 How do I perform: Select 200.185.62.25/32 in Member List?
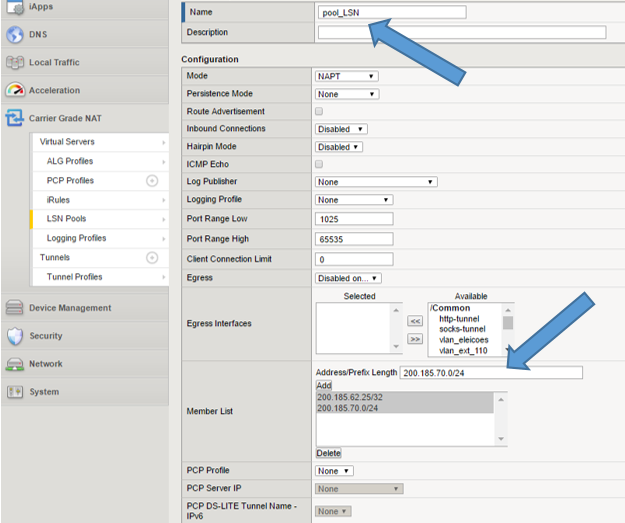pos(349,397)
